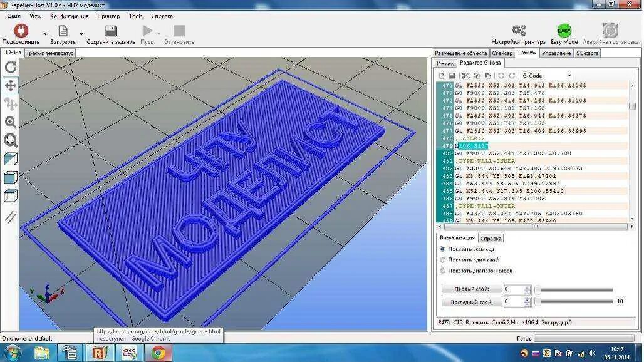The width and height of the screenshot is (644, 362).
Task: Click the ;LAYER:2 comment line
Action: tap(471, 138)
